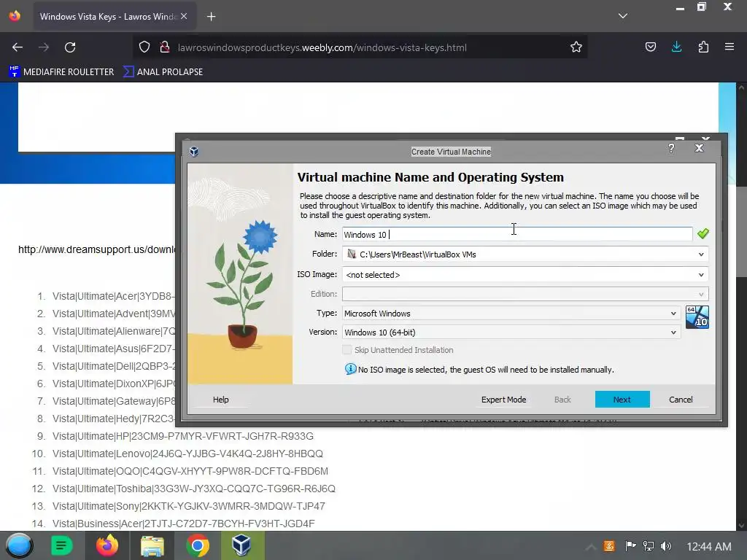Open the MEDIAFIRE ROULETTER bookmark
This screenshot has height=560, width=747.
(61, 72)
